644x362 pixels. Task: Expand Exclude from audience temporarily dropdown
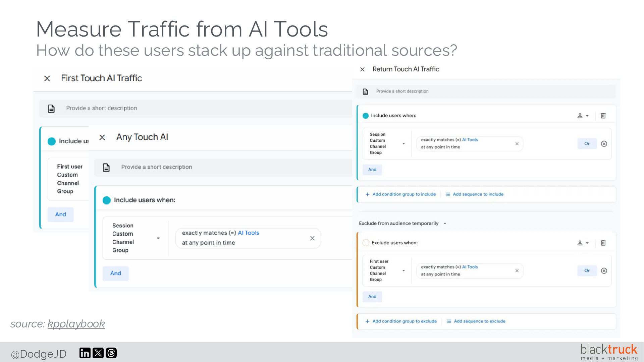tap(445, 224)
